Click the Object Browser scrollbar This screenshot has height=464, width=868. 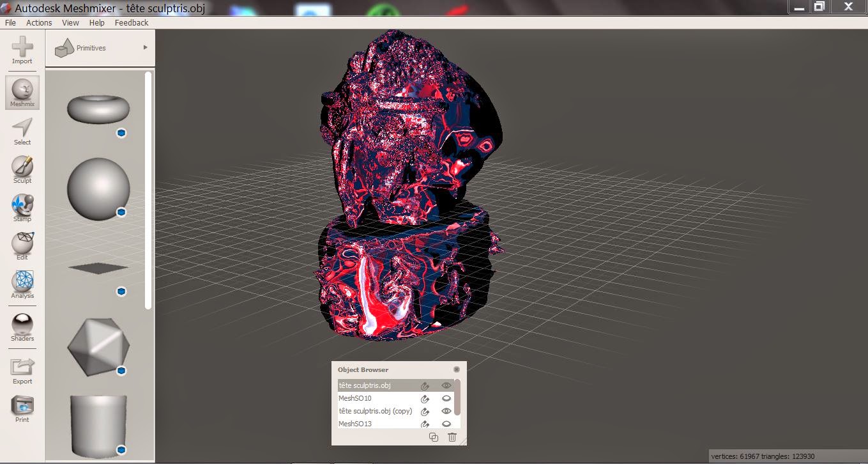(457, 398)
